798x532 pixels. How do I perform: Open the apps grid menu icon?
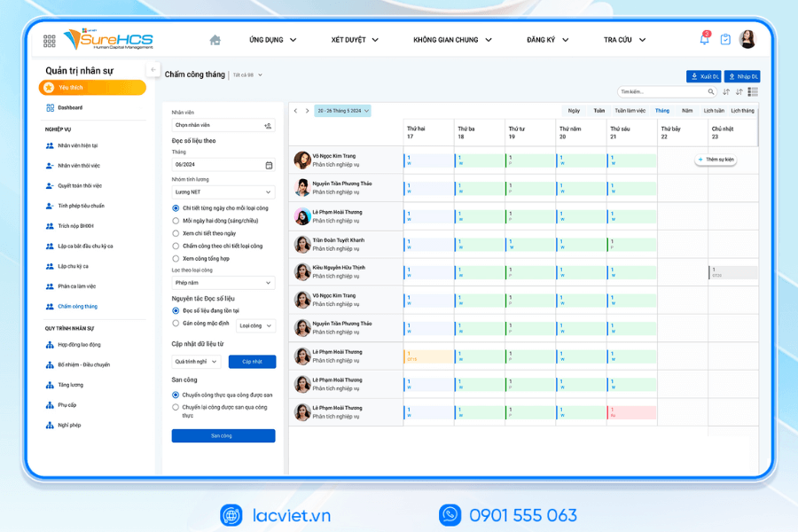point(49,41)
